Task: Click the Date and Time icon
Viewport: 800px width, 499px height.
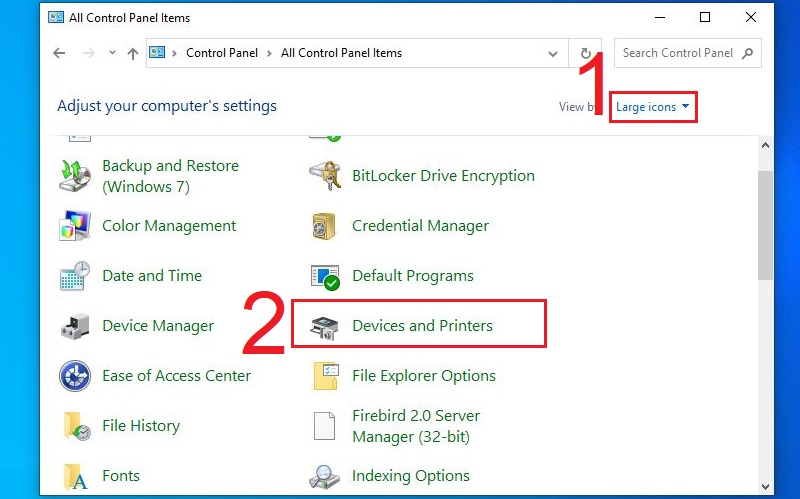Action: point(75,276)
